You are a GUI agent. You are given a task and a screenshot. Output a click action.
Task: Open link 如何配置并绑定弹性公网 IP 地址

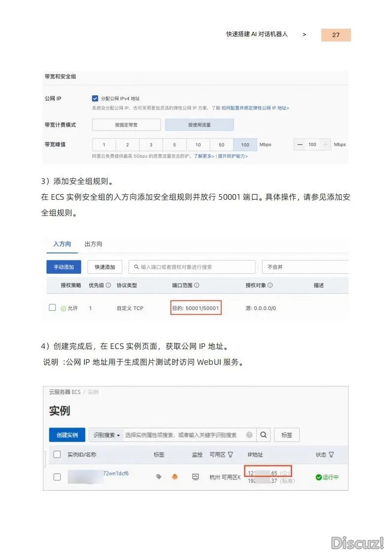click(x=255, y=108)
